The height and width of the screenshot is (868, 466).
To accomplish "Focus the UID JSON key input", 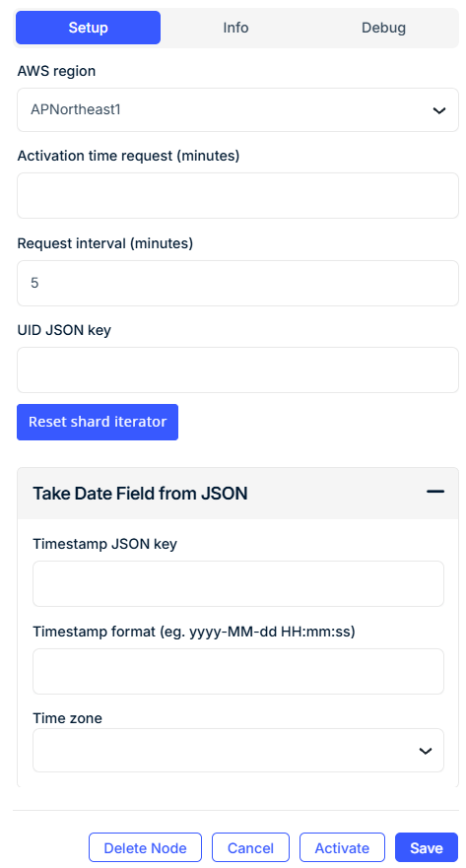I will 238,369.
